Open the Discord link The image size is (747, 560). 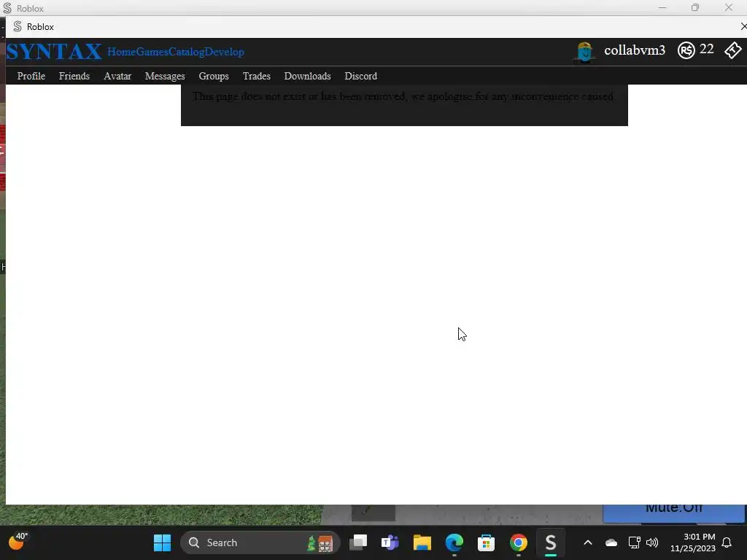360,76
